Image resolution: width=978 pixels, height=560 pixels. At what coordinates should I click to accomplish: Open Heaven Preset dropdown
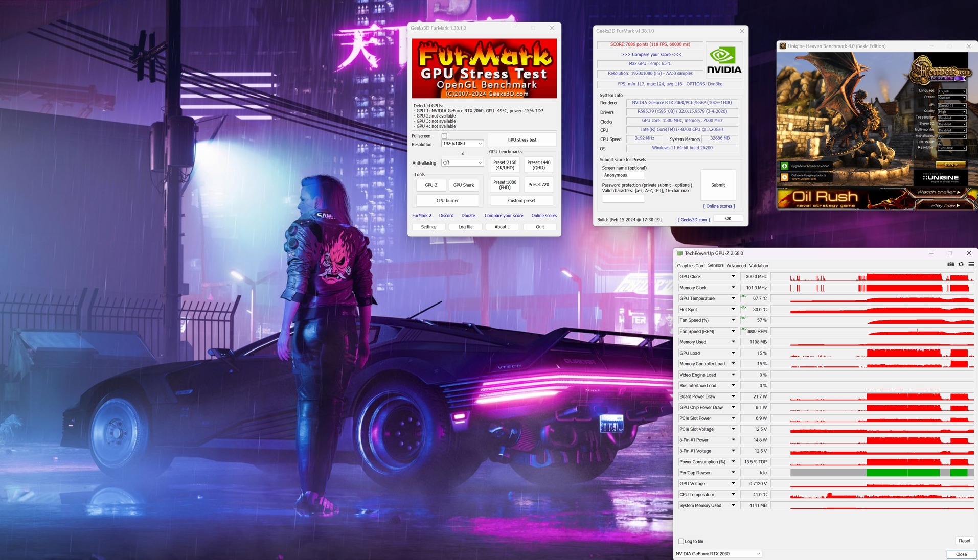pyautogui.click(x=952, y=97)
